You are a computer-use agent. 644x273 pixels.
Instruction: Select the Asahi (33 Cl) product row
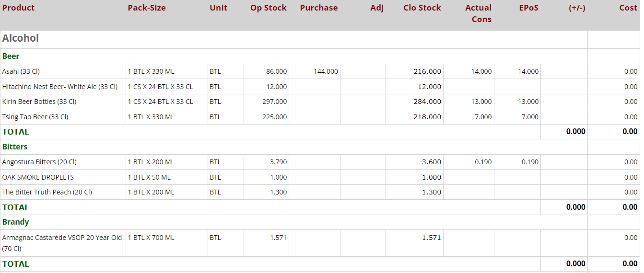pos(21,71)
